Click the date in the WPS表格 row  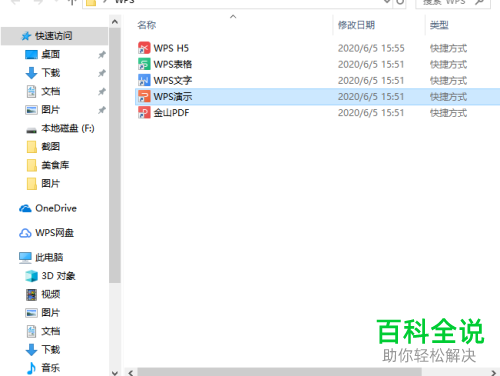(371, 64)
